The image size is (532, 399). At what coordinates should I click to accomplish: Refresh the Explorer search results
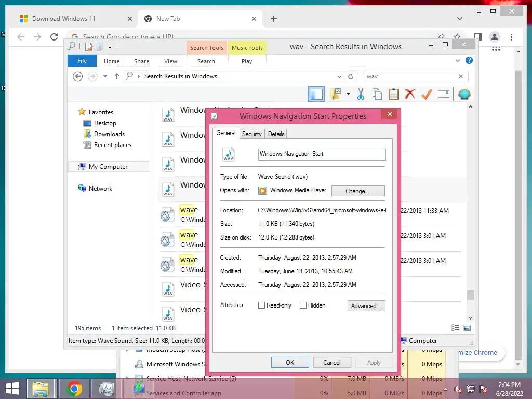pos(351,76)
